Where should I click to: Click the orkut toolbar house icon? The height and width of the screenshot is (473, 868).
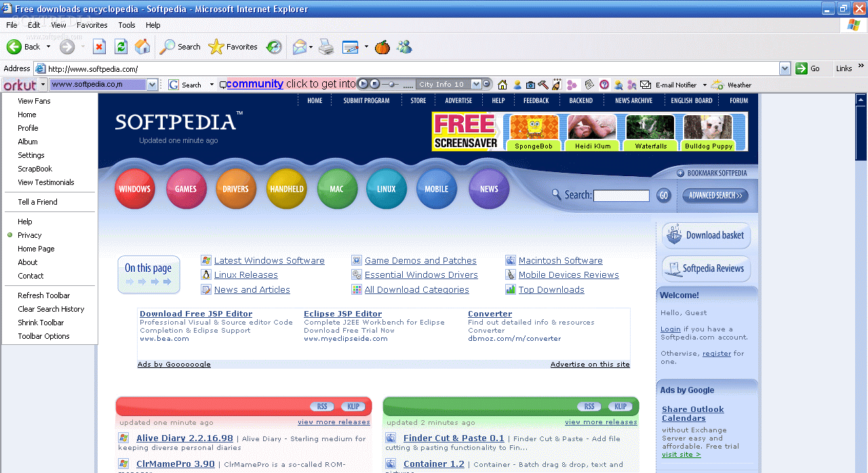(x=502, y=85)
